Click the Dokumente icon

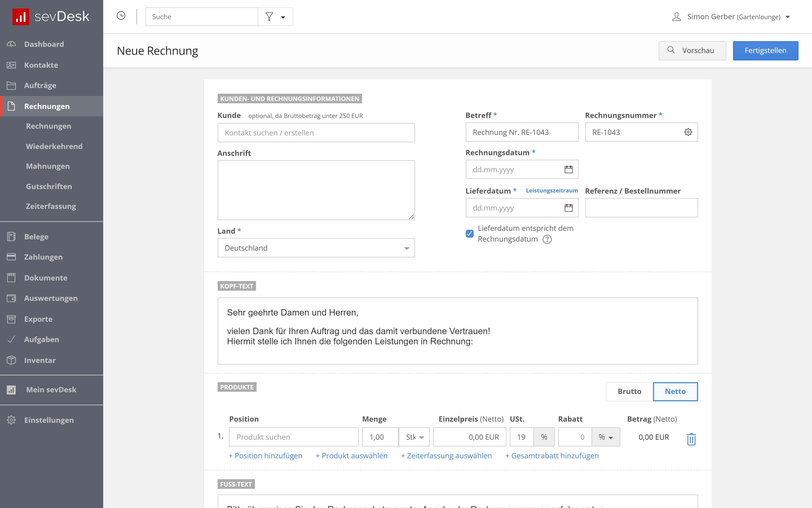(11, 278)
